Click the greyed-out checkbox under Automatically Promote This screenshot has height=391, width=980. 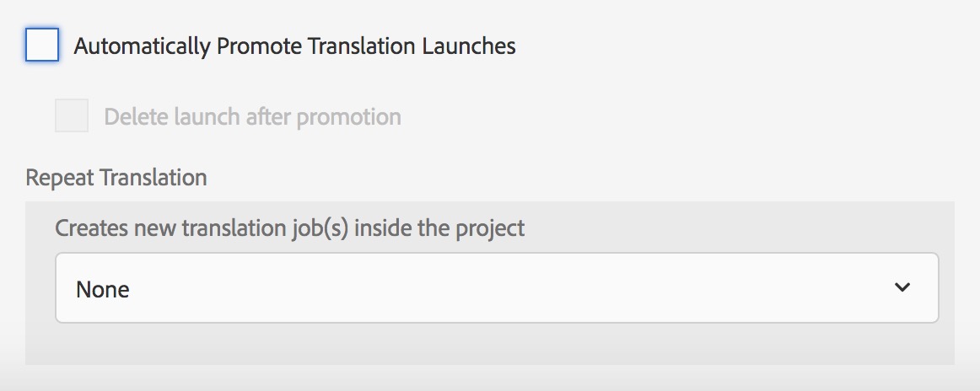tap(72, 115)
